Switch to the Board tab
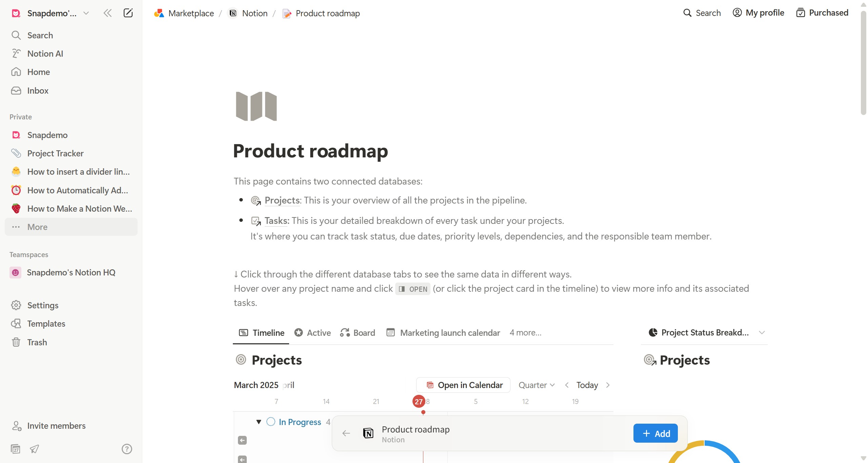 [x=358, y=333]
